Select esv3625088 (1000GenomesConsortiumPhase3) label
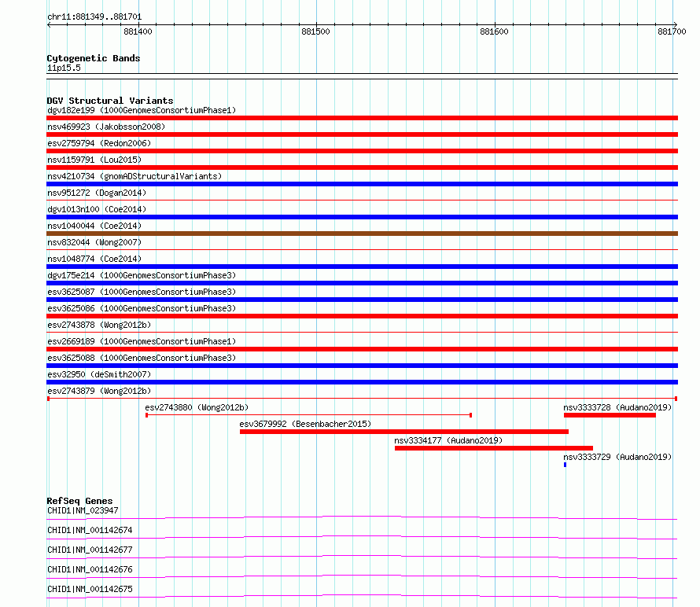Viewport: 700px width, 607px height. (x=142, y=358)
